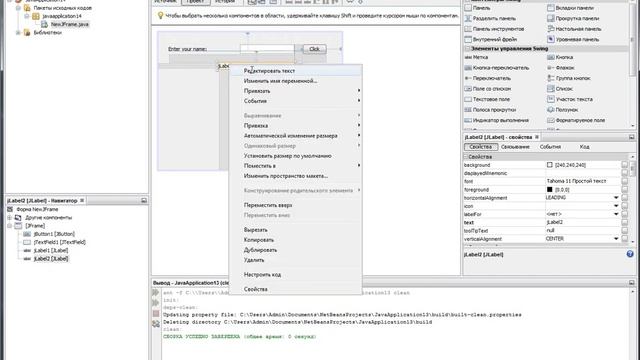Open Настроить код from context menu
The height and width of the screenshot is (360, 640).
pos(296,275)
